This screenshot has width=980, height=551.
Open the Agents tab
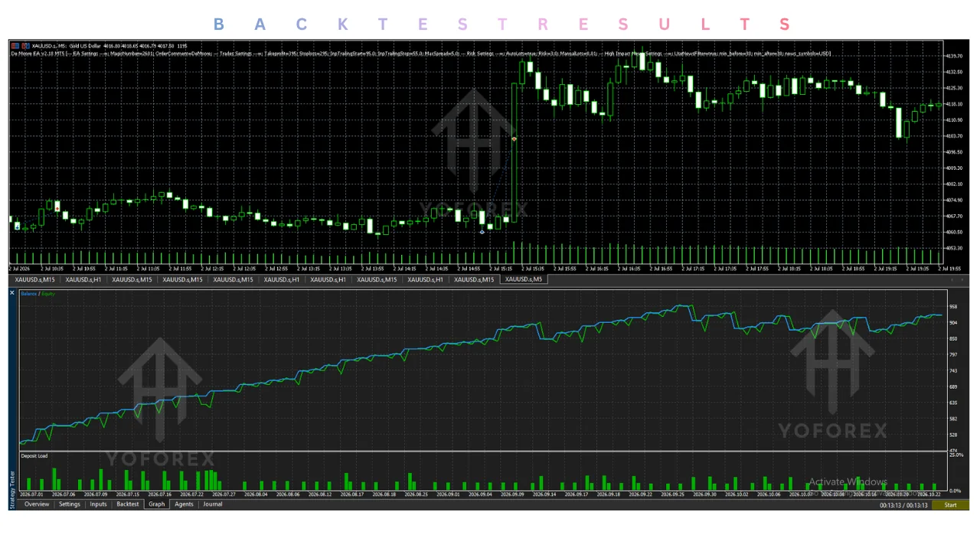pyautogui.click(x=185, y=504)
